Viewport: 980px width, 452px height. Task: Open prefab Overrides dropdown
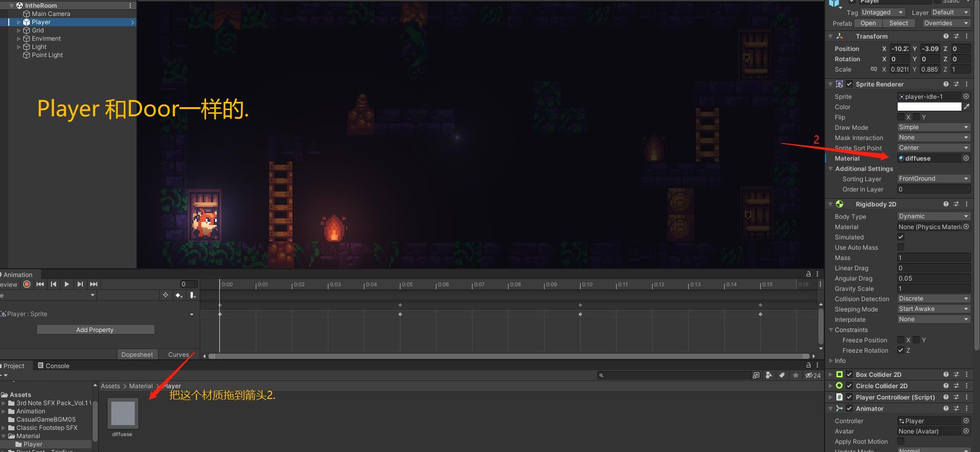(945, 23)
